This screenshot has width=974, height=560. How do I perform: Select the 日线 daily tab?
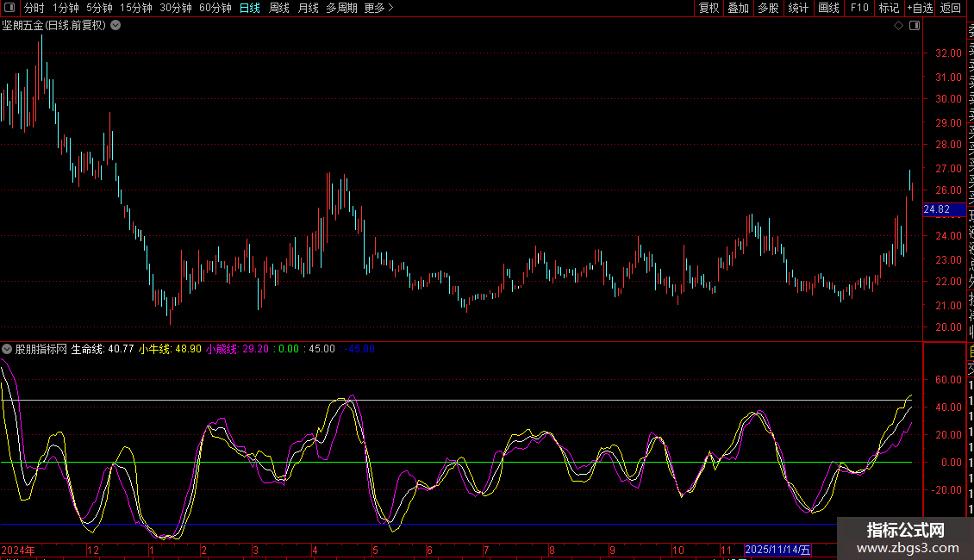249,8
